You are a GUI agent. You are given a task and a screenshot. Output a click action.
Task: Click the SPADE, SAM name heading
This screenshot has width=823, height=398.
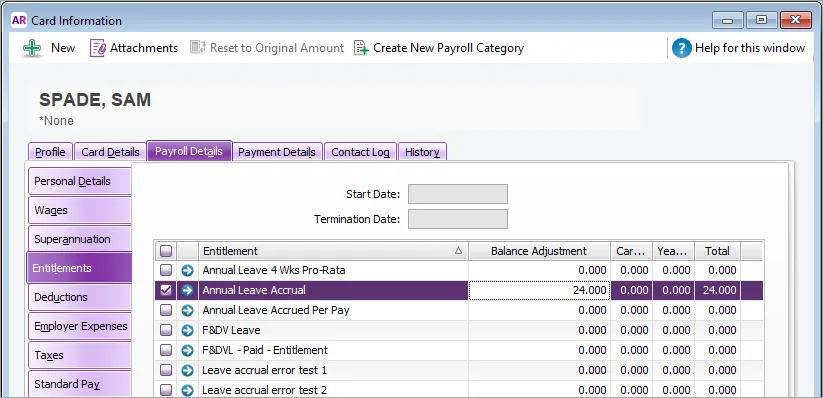[95, 100]
